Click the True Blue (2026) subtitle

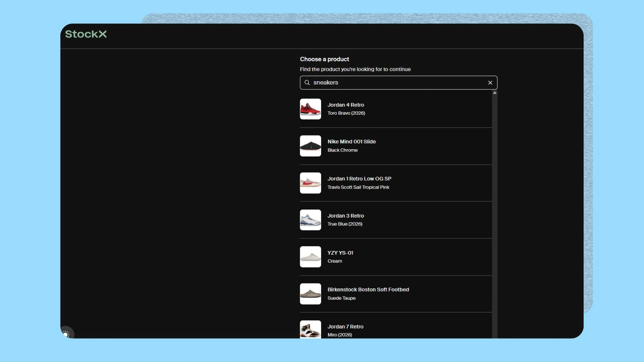pos(345,224)
